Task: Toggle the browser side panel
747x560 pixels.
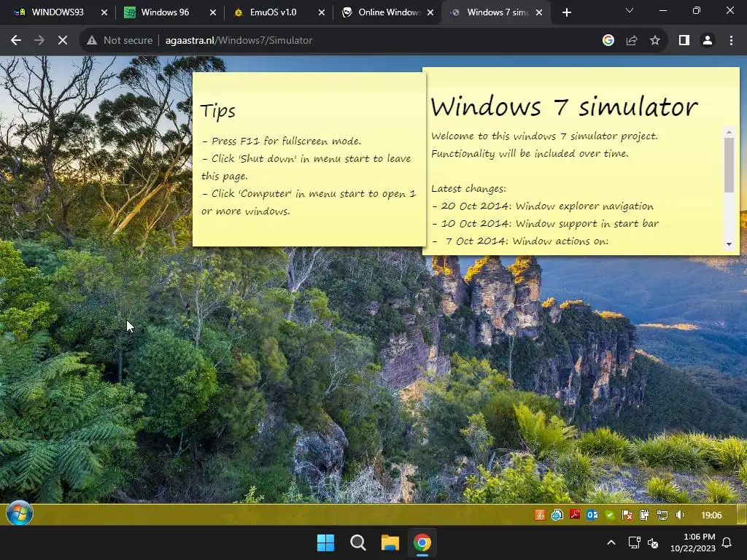Action: click(684, 41)
